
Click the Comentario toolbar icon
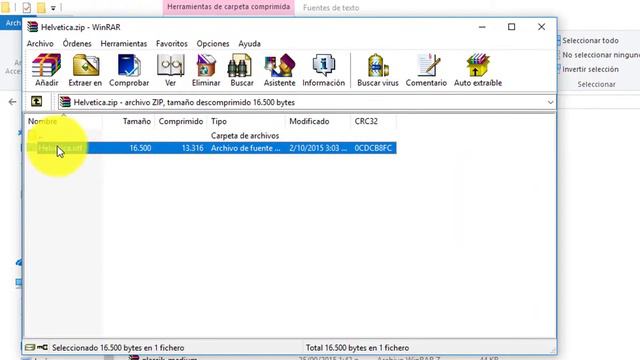pyautogui.click(x=426, y=70)
